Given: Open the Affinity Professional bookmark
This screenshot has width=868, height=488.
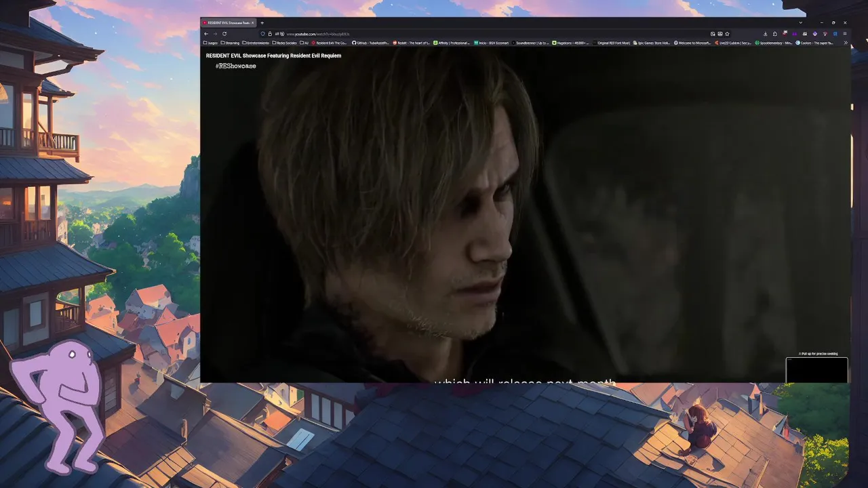Looking at the screenshot, I should (x=452, y=43).
